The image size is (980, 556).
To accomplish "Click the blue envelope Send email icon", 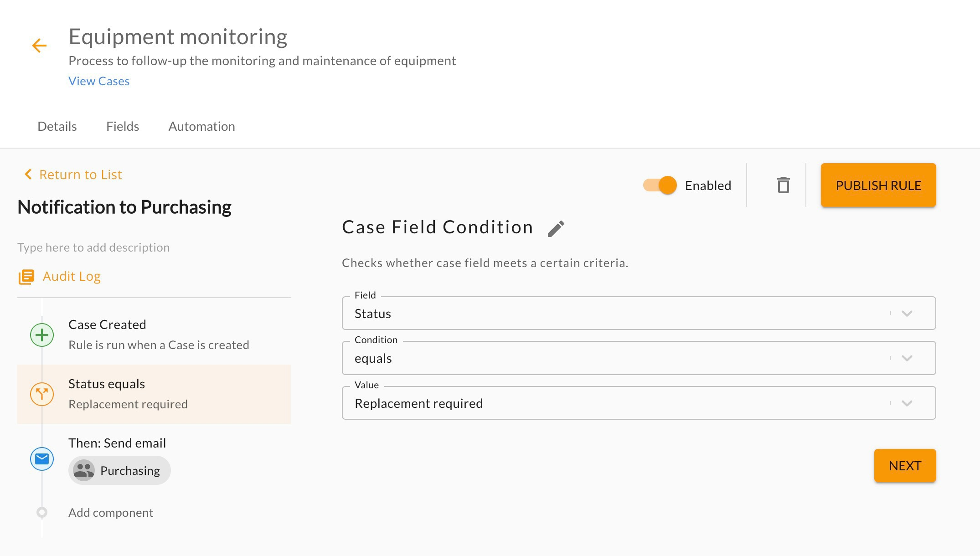I will pos(42,459).
